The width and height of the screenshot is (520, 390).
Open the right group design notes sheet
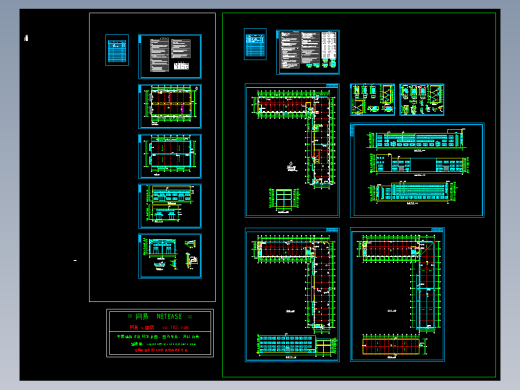[x=308, y=52]
